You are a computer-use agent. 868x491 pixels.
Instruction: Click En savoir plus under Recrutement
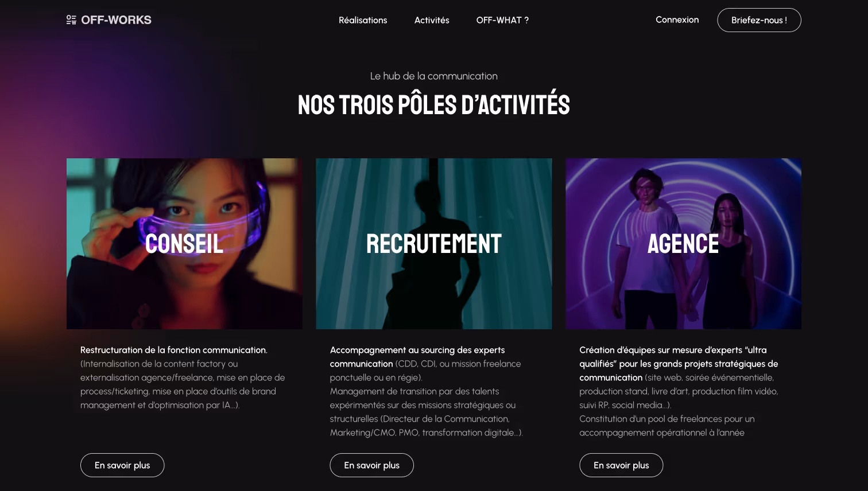coord(371,465)
